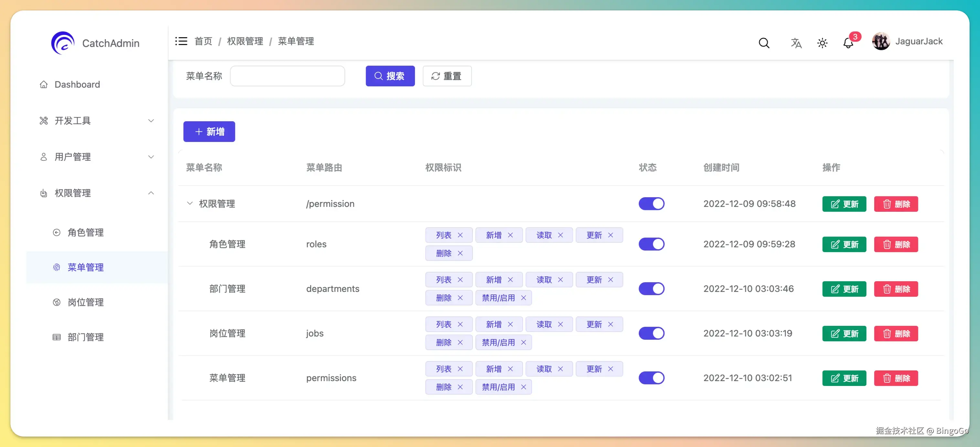Click the 新增 button to add a menu
Image resolution: width=980 pixels, height=447 pixels.
tap(209, 131)
